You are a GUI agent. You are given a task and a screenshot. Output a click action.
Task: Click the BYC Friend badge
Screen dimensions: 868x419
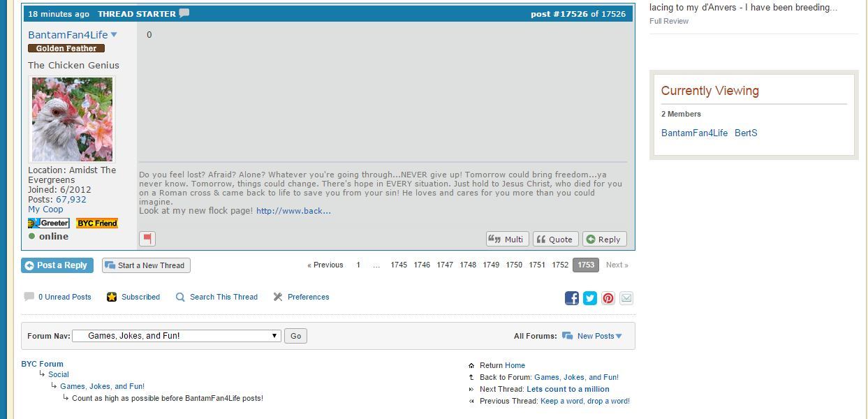click(97, 223)
